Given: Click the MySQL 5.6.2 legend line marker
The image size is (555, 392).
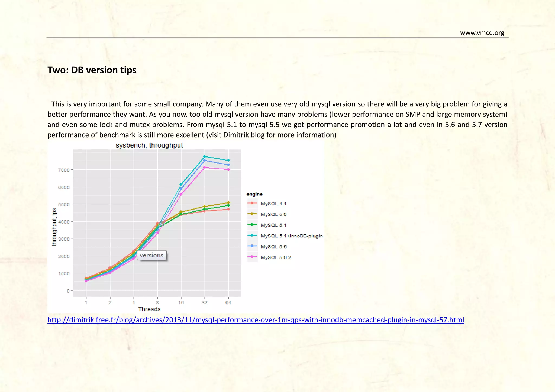Looking at the screenshot, I should 252,257.
